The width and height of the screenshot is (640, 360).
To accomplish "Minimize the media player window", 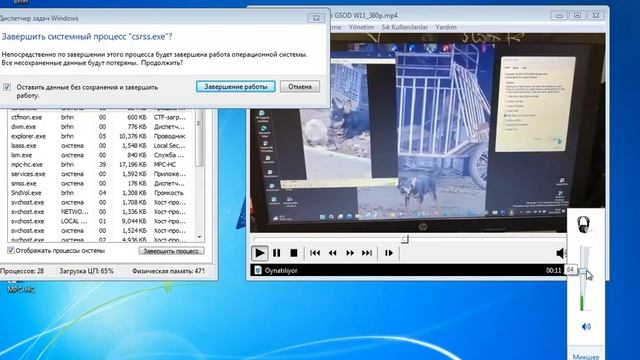I will tap(559, 16).
